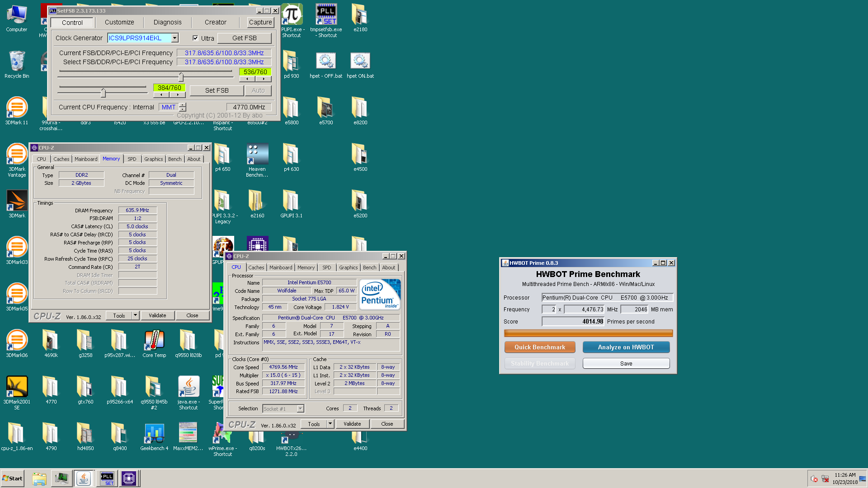Click HWBOT Prime orange progress bar
This screenshot has height=488, width=868.
(588, 333)
